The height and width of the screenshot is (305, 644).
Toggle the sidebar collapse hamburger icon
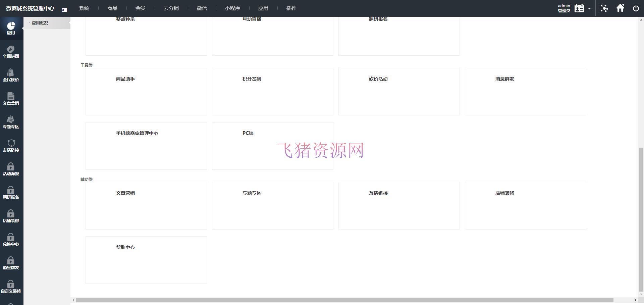(x=64, y=10)
